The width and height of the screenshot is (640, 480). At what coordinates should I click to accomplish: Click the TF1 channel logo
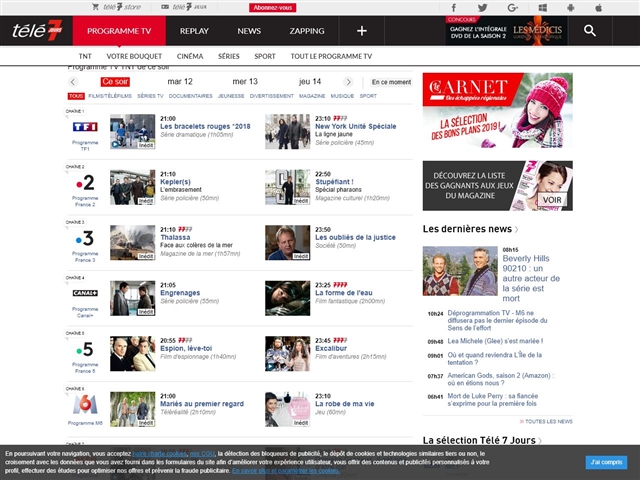click(x=85, y=128)
